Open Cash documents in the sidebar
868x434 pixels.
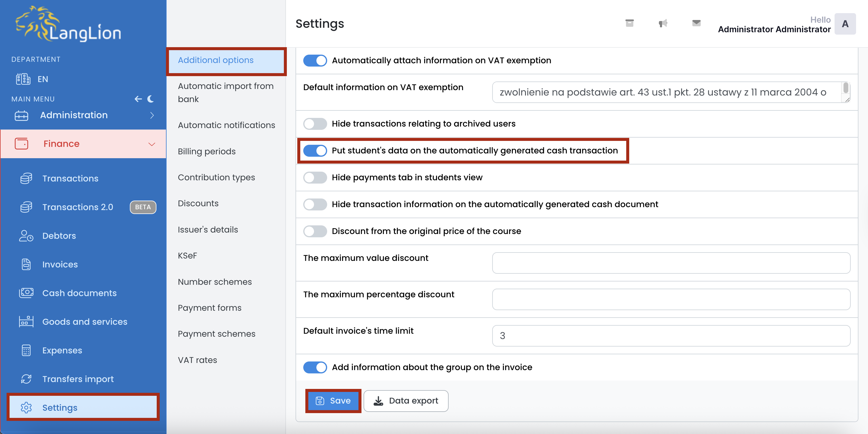[x=79, y=293]
